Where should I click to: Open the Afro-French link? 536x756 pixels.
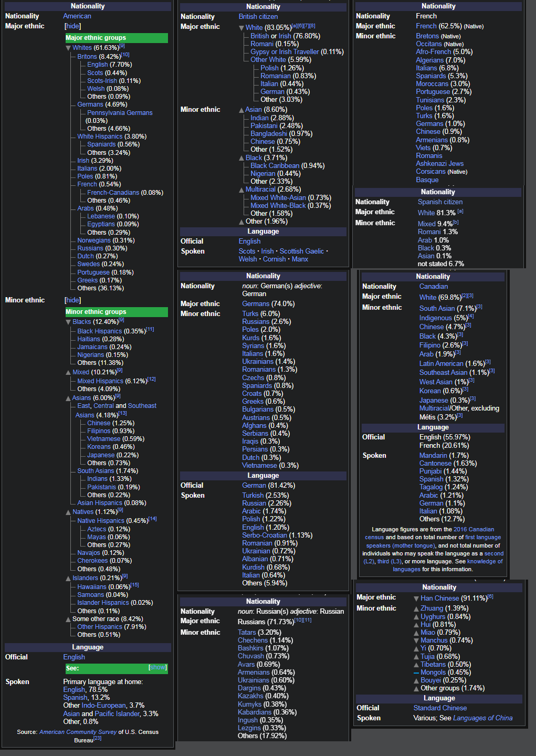point(434,52)
